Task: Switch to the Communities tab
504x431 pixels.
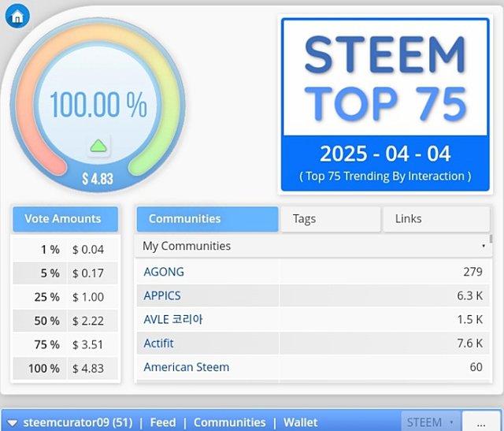Action: coord(207,219)
